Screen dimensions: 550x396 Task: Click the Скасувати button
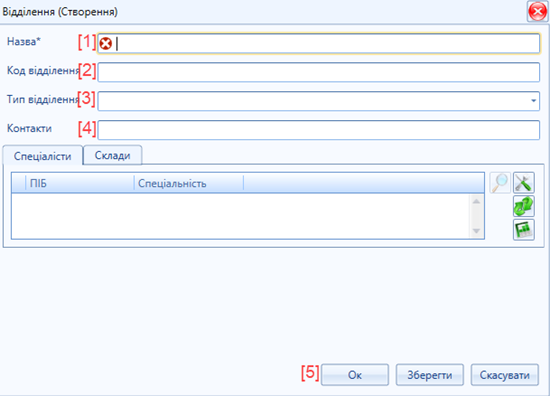click(x=504, y=375)
